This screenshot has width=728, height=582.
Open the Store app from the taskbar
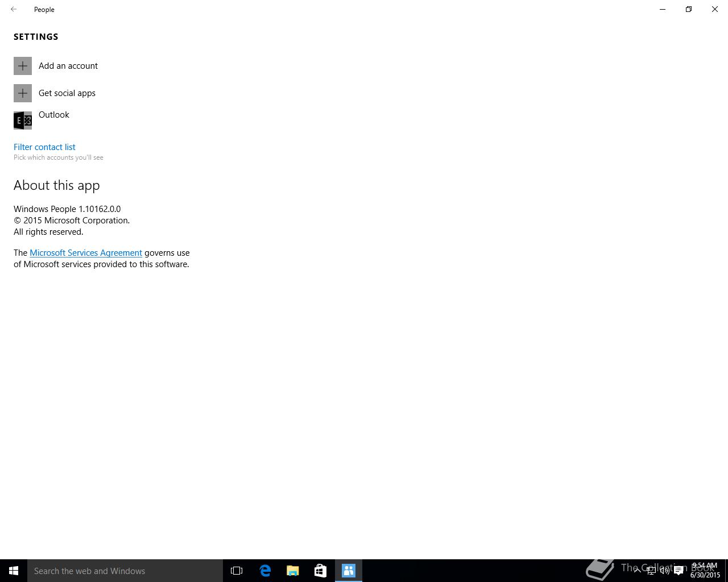[x=320, y=571]
